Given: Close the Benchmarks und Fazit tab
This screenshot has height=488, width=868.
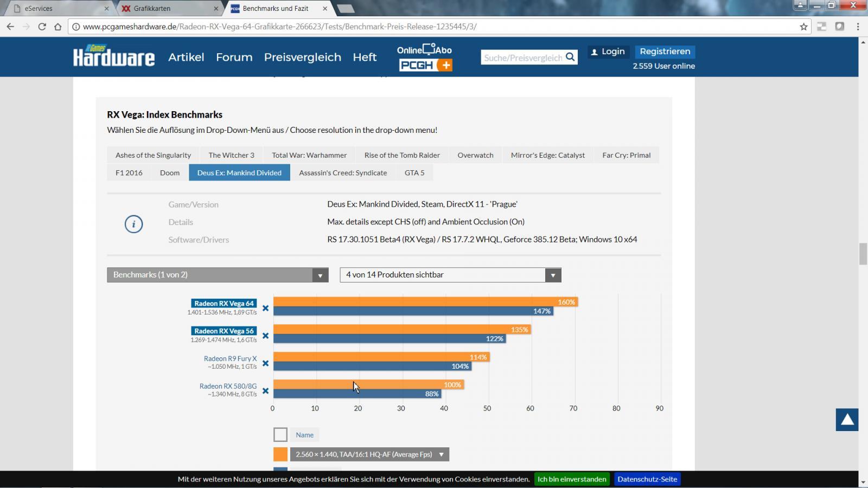Looking at the screenshot, I should coord(325,9).
